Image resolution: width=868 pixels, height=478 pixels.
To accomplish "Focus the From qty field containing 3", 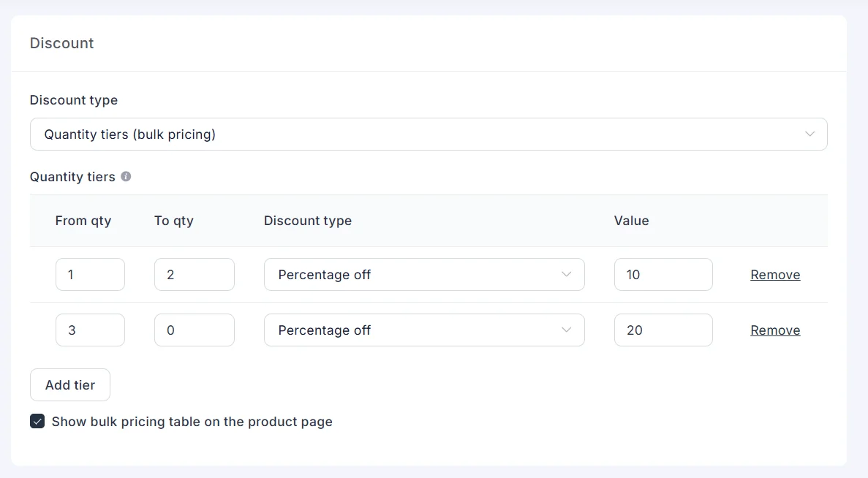I will [x=90, y=330].
